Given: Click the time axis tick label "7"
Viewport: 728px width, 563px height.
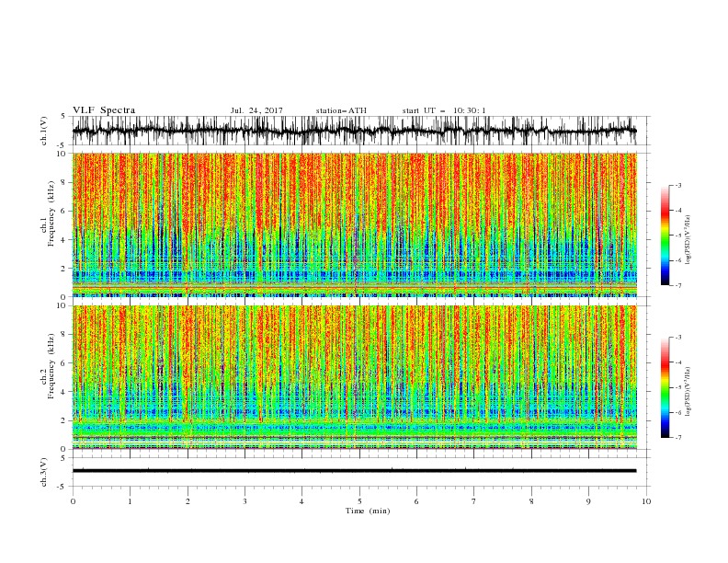Looking at the screenshot, I should (x=474, y=501).
